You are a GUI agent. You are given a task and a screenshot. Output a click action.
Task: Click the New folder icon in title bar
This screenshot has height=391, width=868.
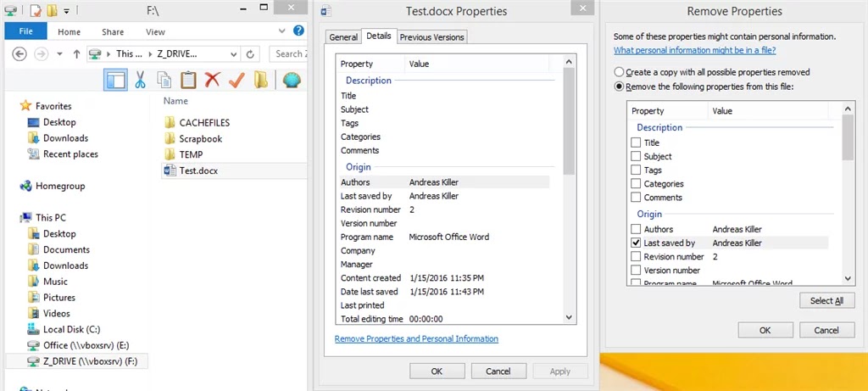click(x=52, y=10)
